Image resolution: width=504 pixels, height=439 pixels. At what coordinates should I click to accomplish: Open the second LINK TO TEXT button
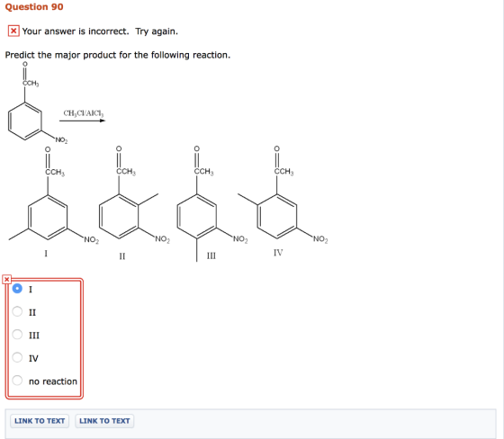click(104, 421)
